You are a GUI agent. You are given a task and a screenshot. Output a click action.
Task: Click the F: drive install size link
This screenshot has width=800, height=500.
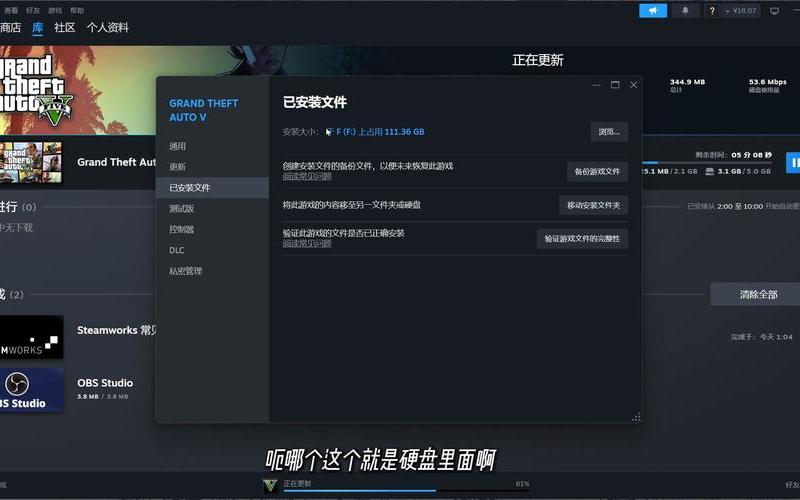click(376, 132)
